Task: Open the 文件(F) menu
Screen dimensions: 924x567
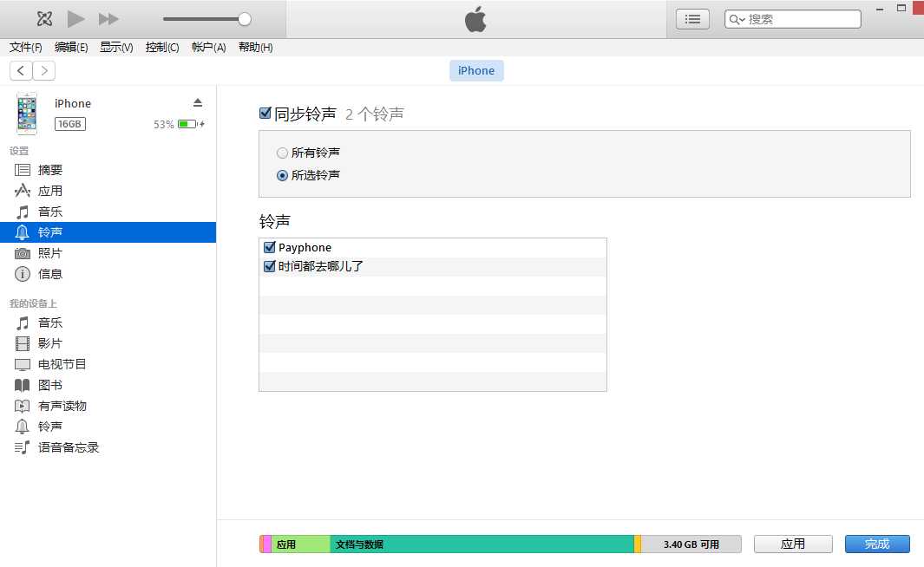Action: click(25, 47)
